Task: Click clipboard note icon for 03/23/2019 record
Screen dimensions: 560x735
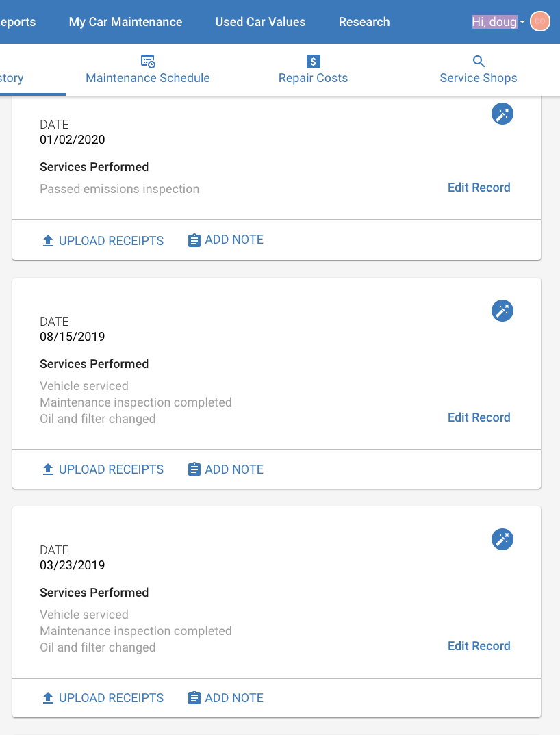Action: (194, 698)
